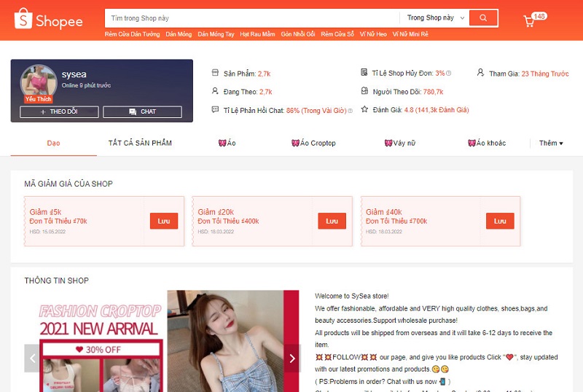Expand the Thêm categories menu

pos(550,143)
